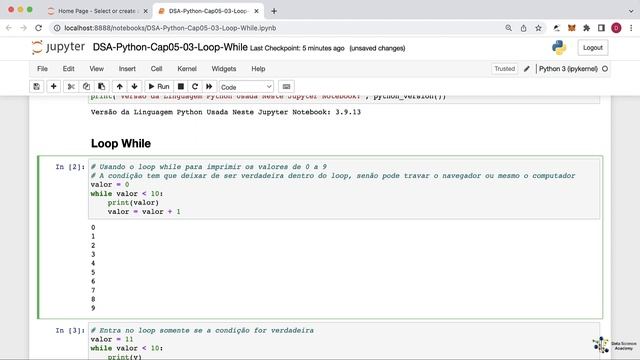The width and height of the screenshot is (640, 360).
Task: Open the Cell menu
Action: pos(156,69)
